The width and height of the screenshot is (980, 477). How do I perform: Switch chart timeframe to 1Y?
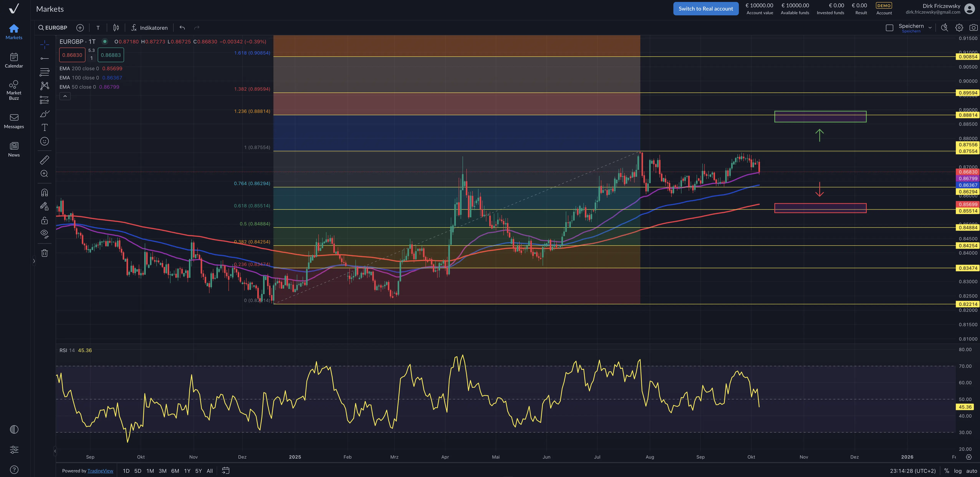point(187,470)
